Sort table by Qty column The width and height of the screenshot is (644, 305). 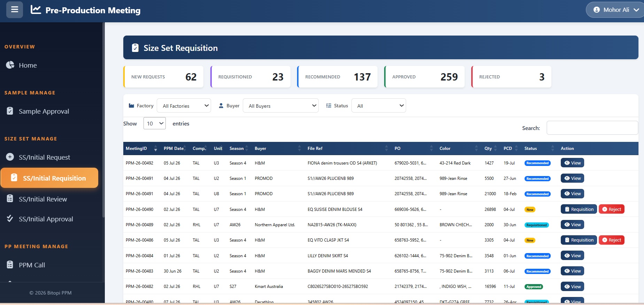491,148
